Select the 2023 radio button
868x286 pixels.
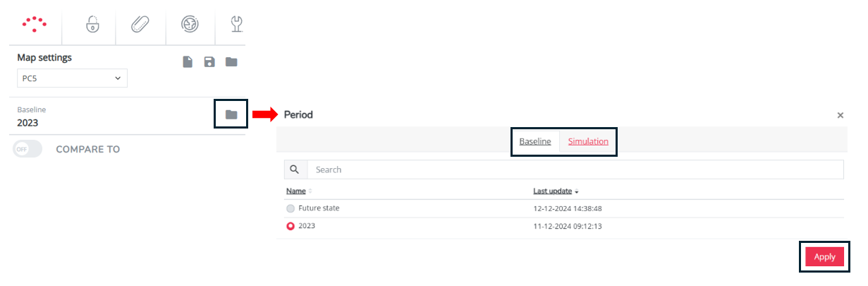pyautogui.click(x=291, y=227)
